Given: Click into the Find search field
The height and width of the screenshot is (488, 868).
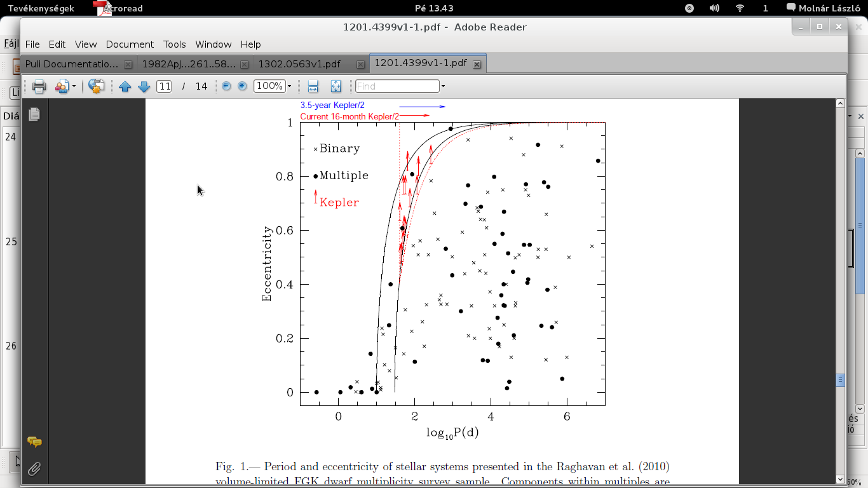Looking at the screenshot, I should click(397, 86).
